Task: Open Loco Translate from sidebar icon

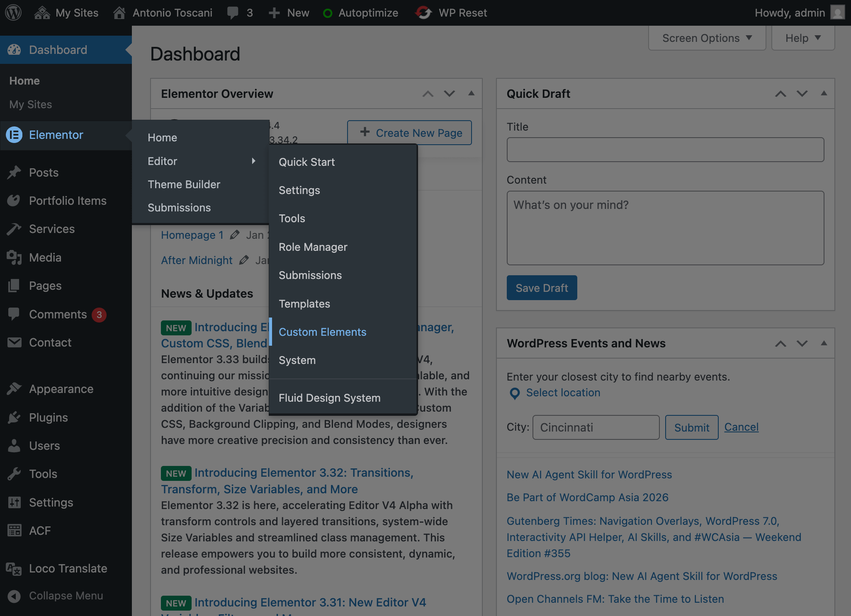Action: click(x=14, y=568)
